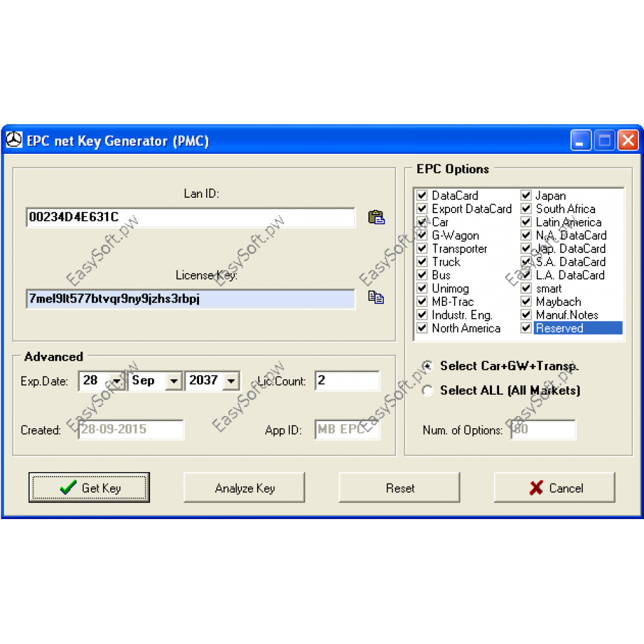Click the Lic.Count input field
Image resolution: width=644 pixels, height=644 pixels.
tap(348, 381)
